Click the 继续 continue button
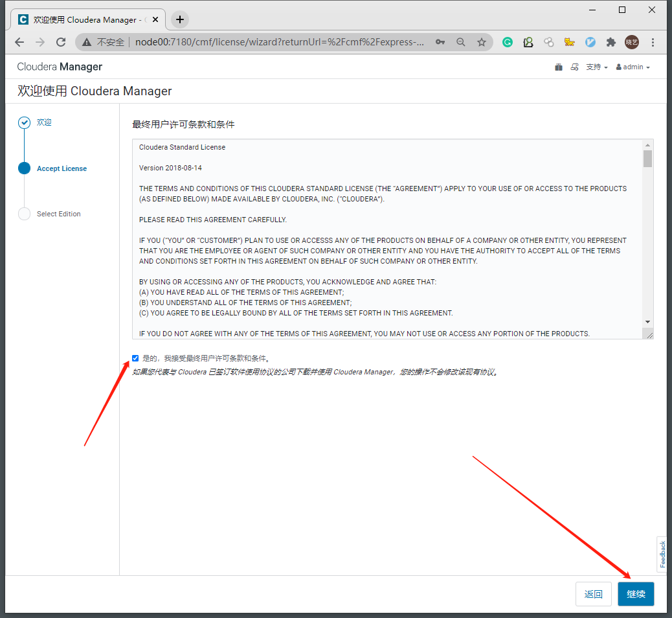This screenshot has width=672, height=618. (636, 594)
